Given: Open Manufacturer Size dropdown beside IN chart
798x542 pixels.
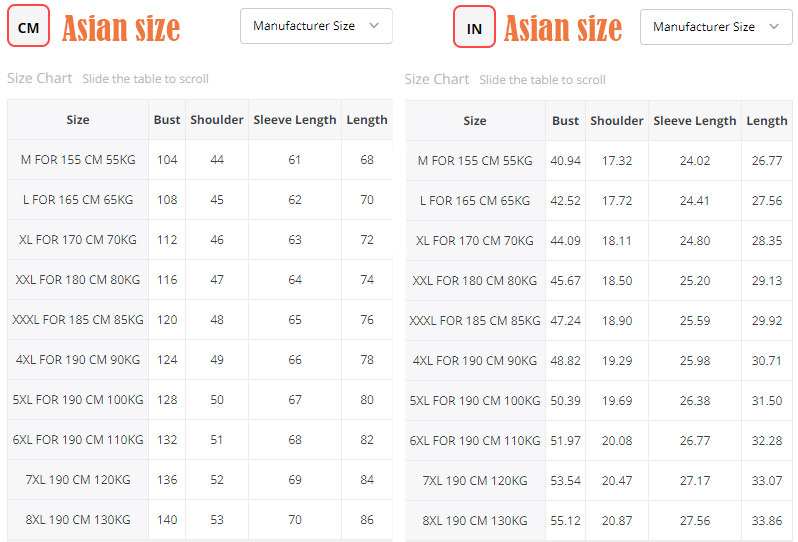Looking at the screenshot, I should [715, 27].
